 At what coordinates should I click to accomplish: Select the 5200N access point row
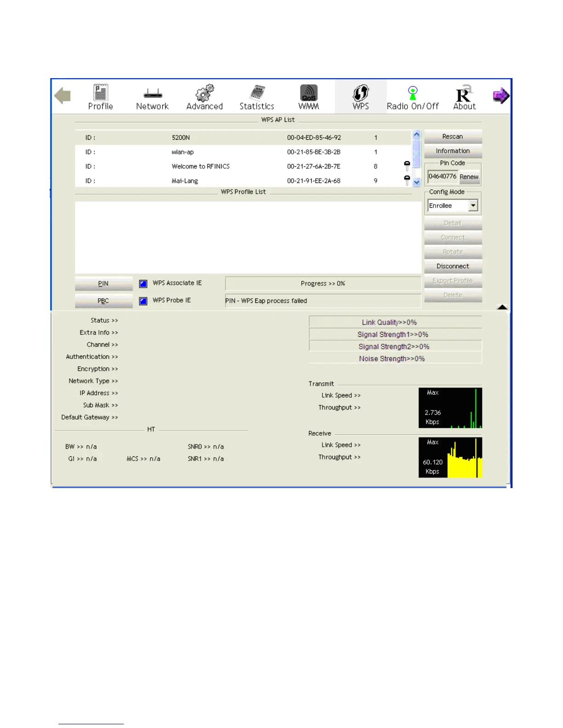click(x=243, y=137)
